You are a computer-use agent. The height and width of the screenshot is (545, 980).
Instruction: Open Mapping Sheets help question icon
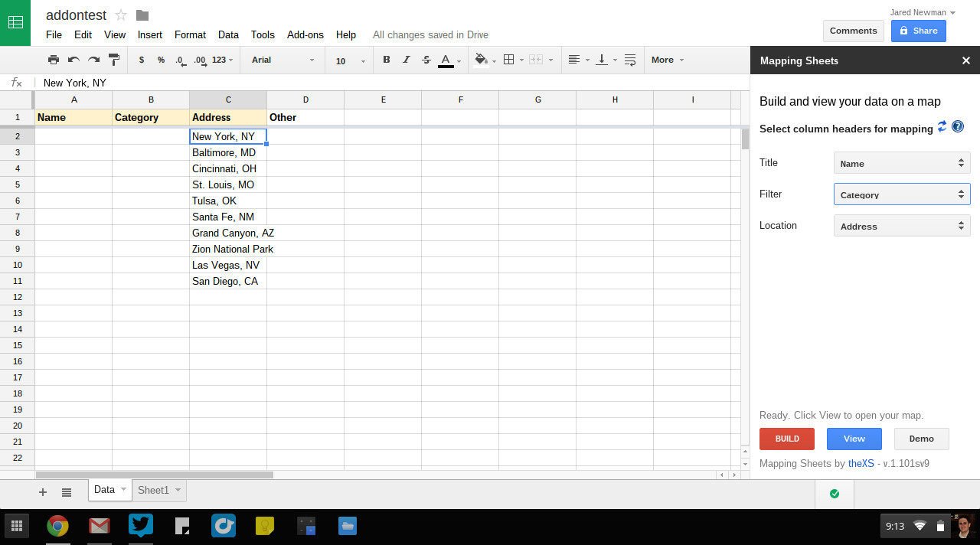tap(957, 127)
